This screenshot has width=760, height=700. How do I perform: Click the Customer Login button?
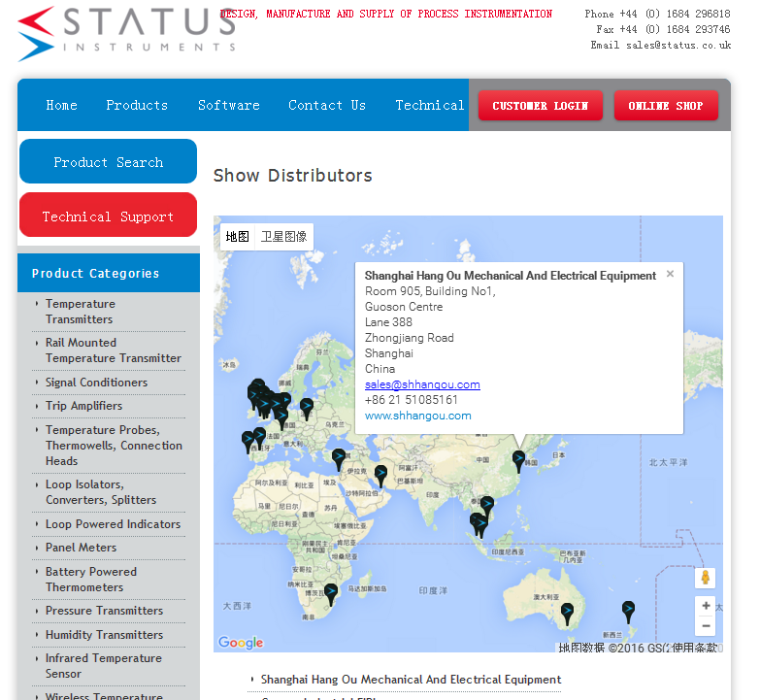[541, 105]
